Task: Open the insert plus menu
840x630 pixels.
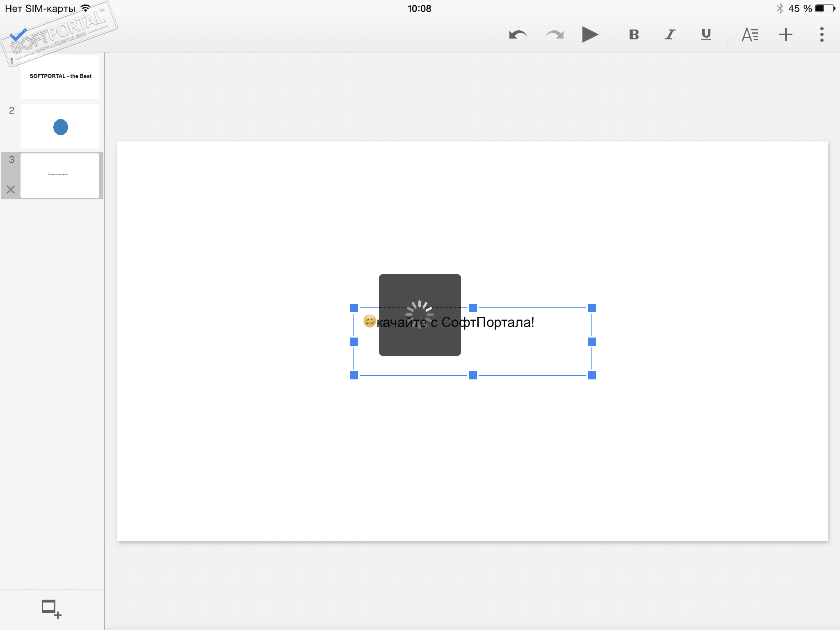Action: pyautogui.click(x=785, y=34)
